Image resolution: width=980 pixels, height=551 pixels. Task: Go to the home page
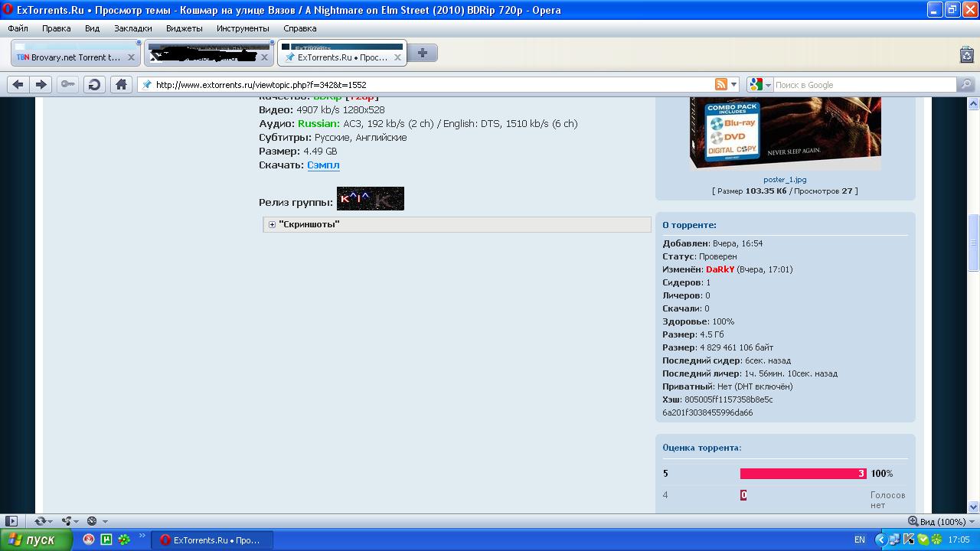point(121,85)
